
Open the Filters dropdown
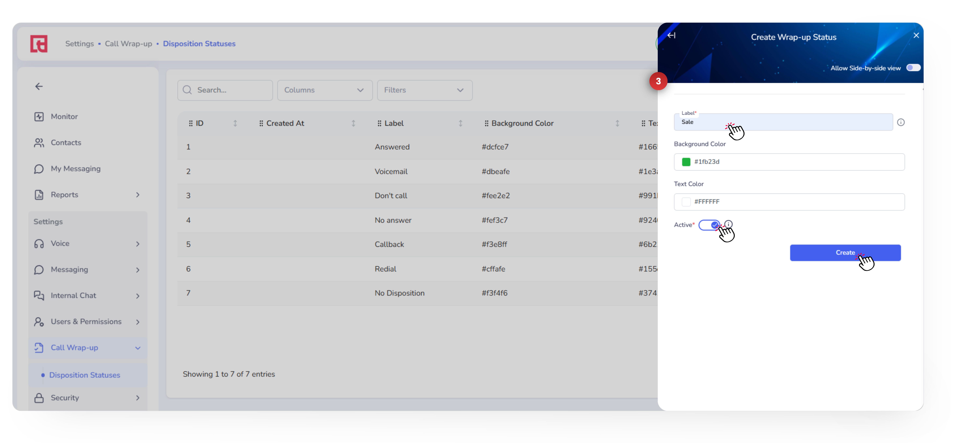(x=424, y=90)
